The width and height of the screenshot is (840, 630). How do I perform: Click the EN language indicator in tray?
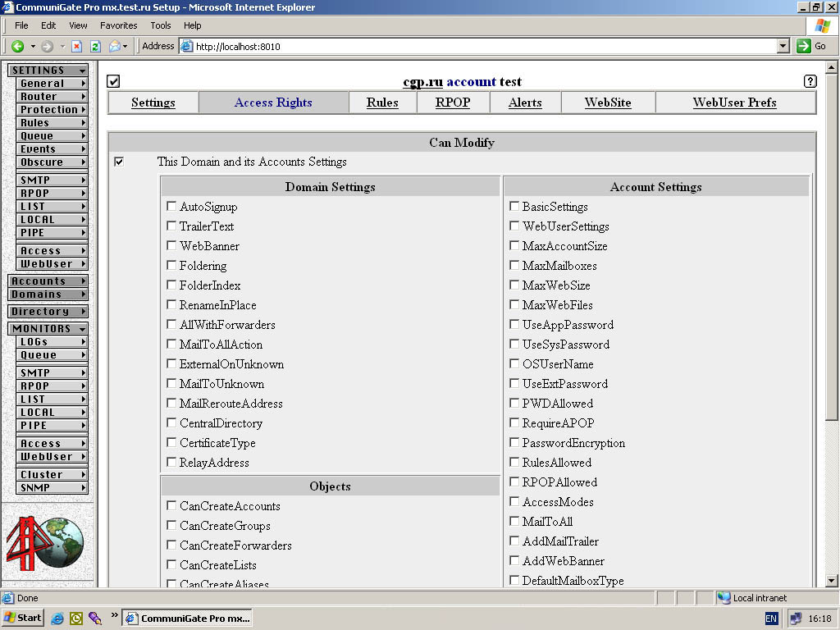tap(771, 619)
